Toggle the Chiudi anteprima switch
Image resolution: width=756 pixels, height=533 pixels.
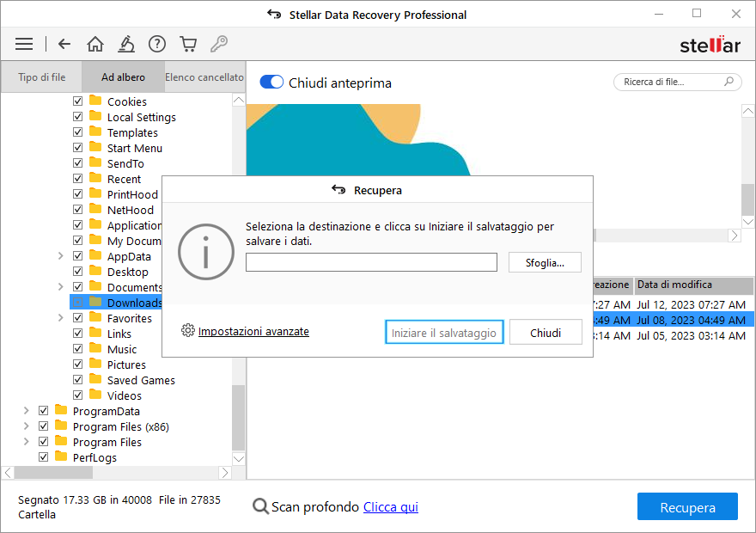point(271,83)
